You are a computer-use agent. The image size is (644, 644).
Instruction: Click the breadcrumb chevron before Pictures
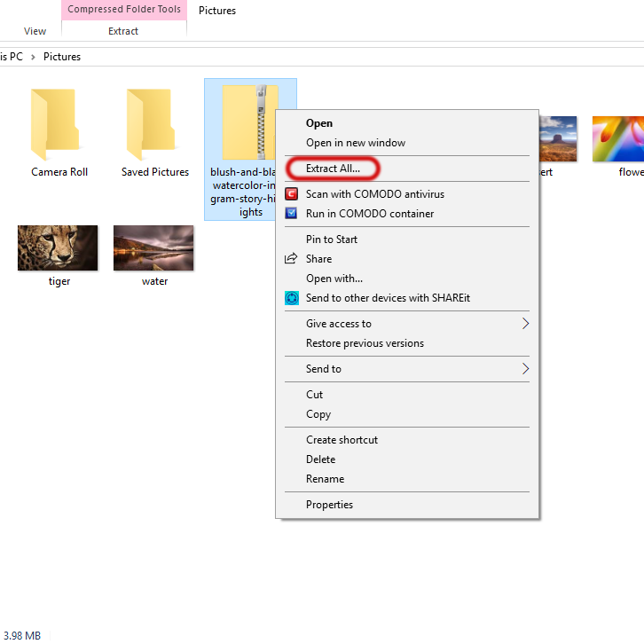pos(34,57)
